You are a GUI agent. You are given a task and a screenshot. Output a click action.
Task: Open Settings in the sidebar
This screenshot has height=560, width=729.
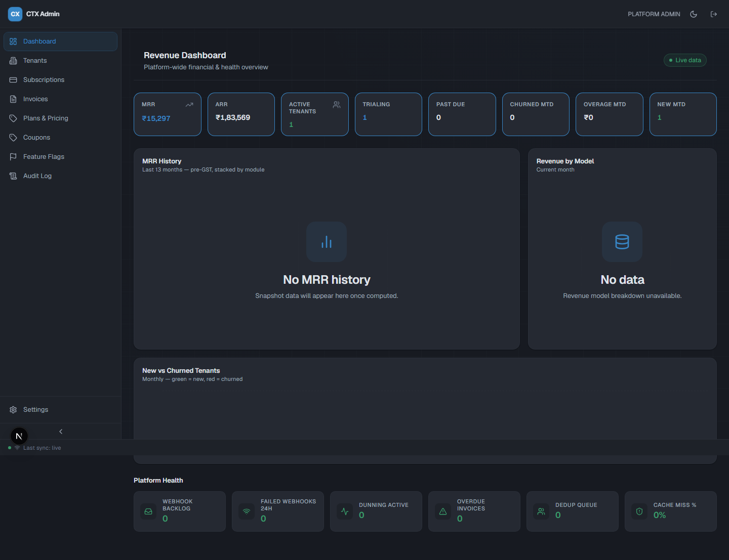60,410
